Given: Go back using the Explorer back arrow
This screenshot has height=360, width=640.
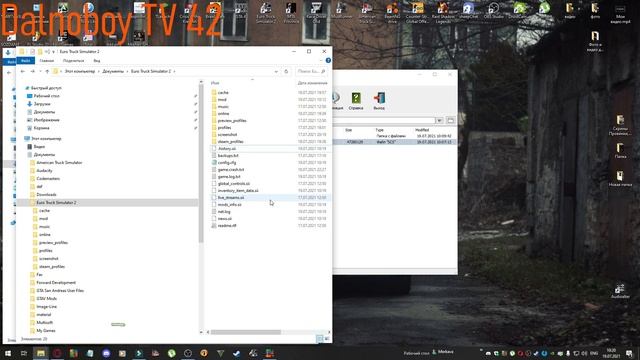Looking at the screenshot, I should [23, 71].
